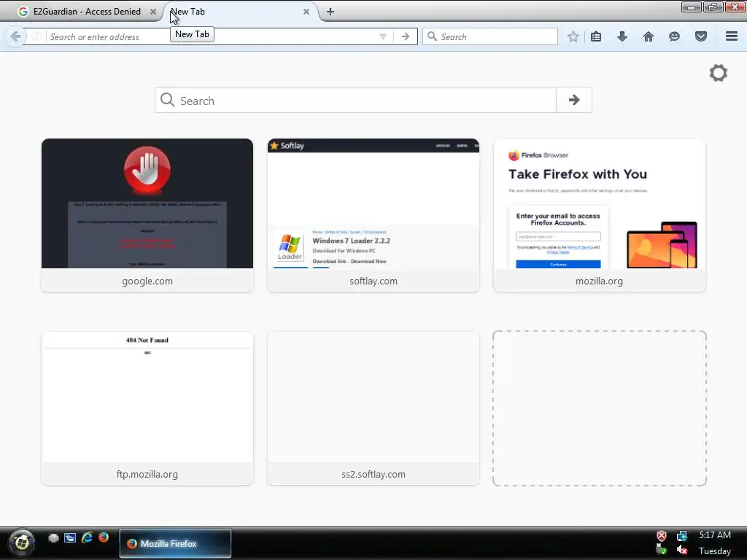Go to the Home page icon
Screen dimensions: 747x560
point(649,36)
